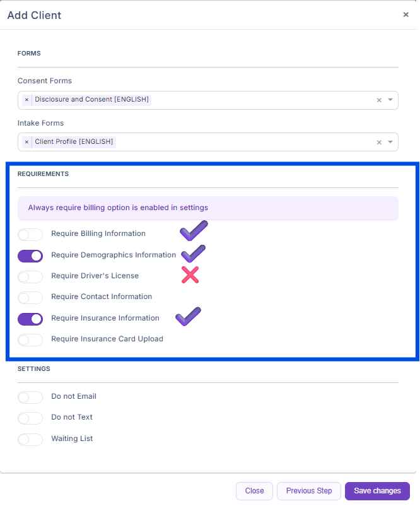Close the Add Client dialog with X
Viewport: 420px width, 506px height.
[x=405, y=15]
